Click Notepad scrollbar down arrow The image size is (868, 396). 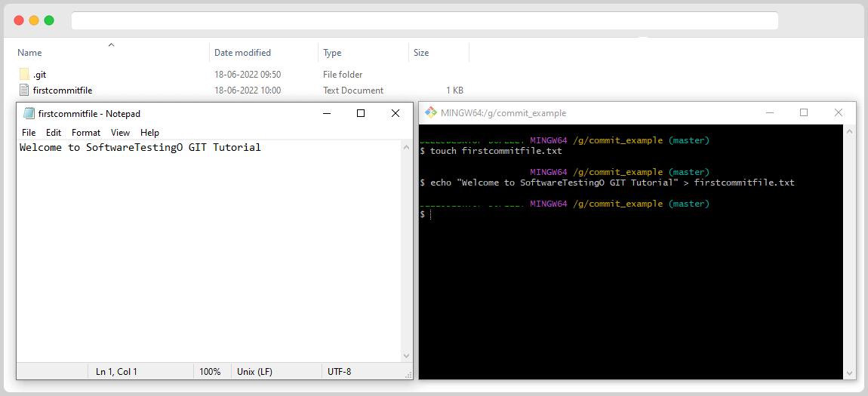click(406, 356)
